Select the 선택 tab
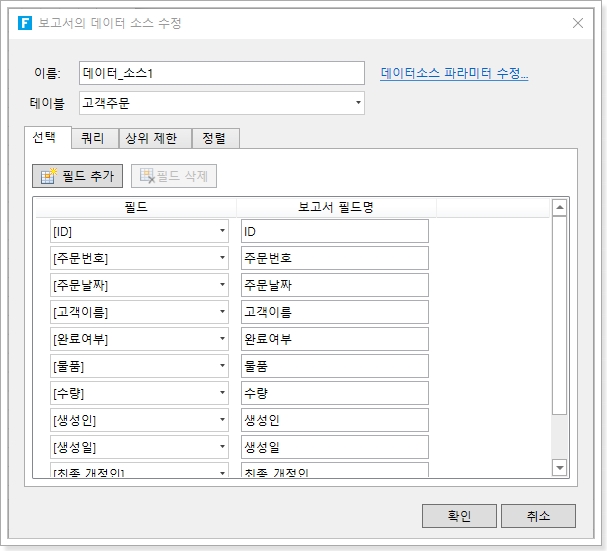The image size is (607, 551). coord(49,137)
